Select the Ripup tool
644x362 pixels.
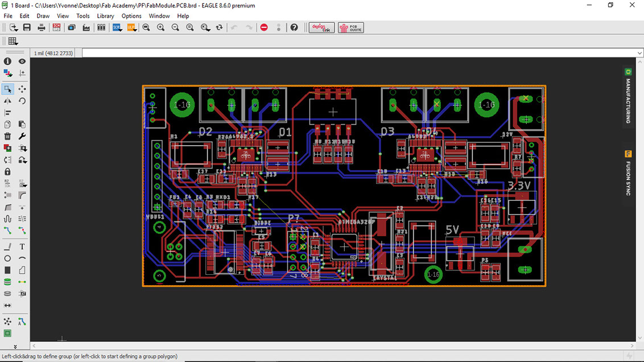click(x=22, y=231)
